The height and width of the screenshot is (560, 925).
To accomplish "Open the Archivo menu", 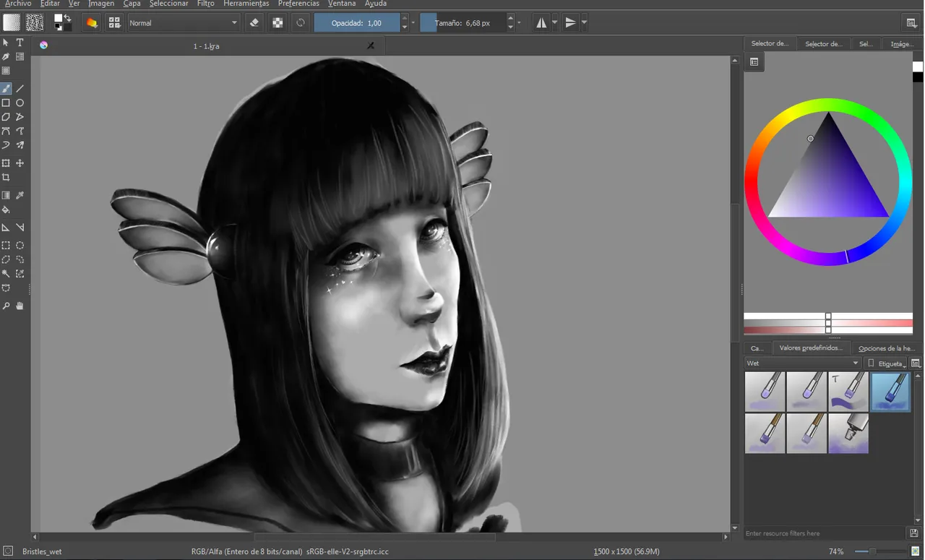I will pos(18,4).
